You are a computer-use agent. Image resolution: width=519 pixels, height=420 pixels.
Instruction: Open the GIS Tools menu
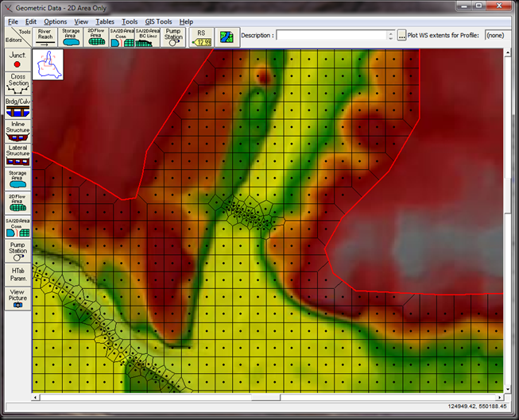(158, 21)
